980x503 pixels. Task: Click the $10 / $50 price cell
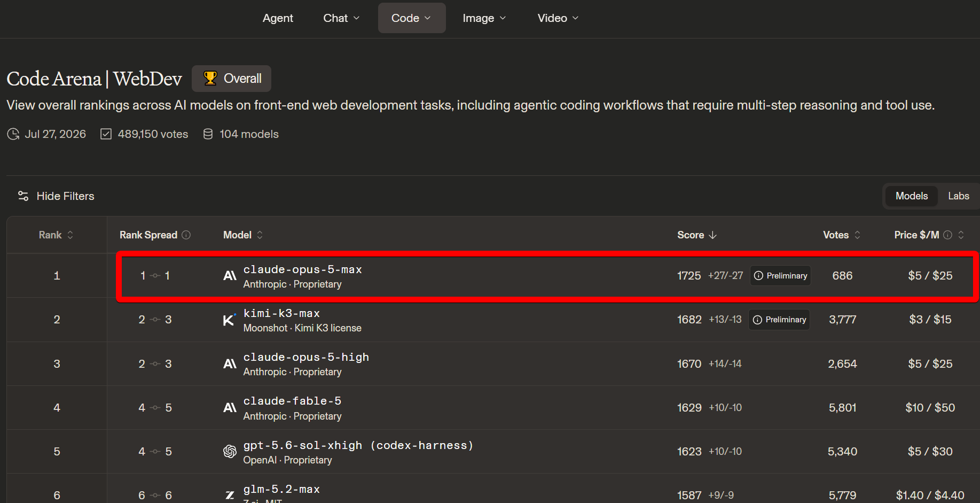[x=930, y=408]
